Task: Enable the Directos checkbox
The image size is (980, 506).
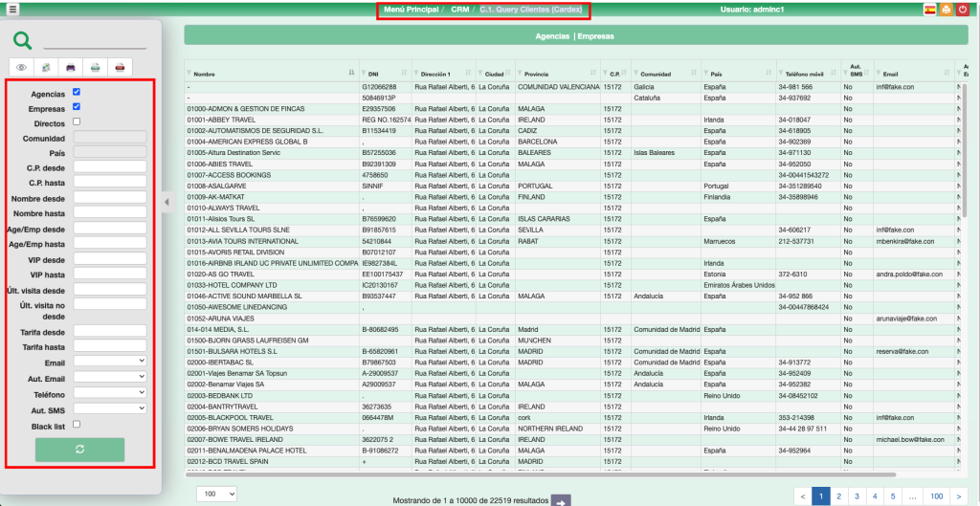Action: click(x=77, y=121)
